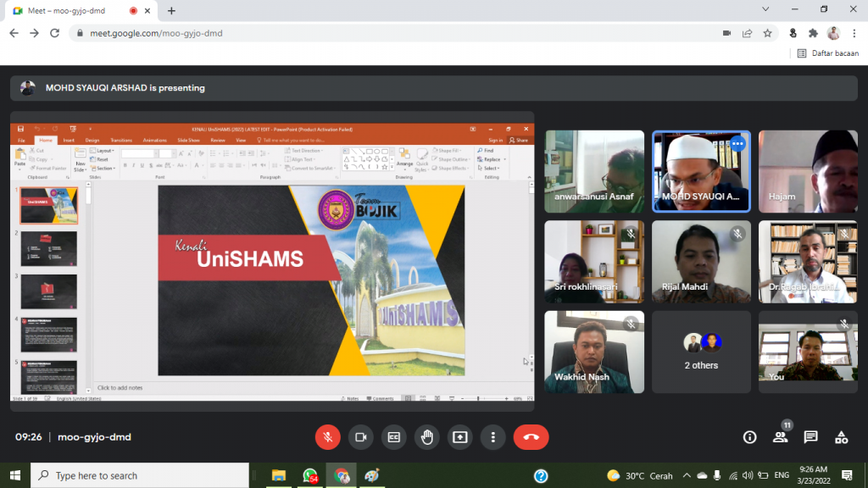Bookmark this page with star icon
This screenshot has width=868, height=488.
pos(767,33)
